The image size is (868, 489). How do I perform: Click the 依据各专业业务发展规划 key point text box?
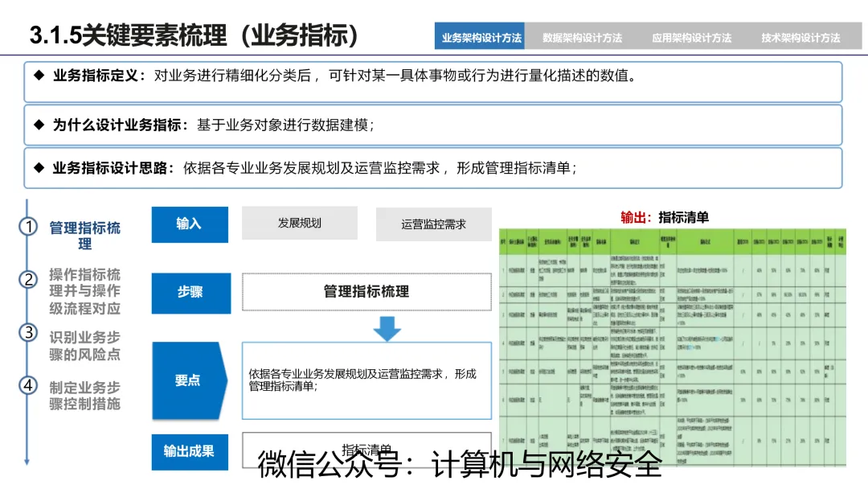pyautogui.click(x=366, y=380)
